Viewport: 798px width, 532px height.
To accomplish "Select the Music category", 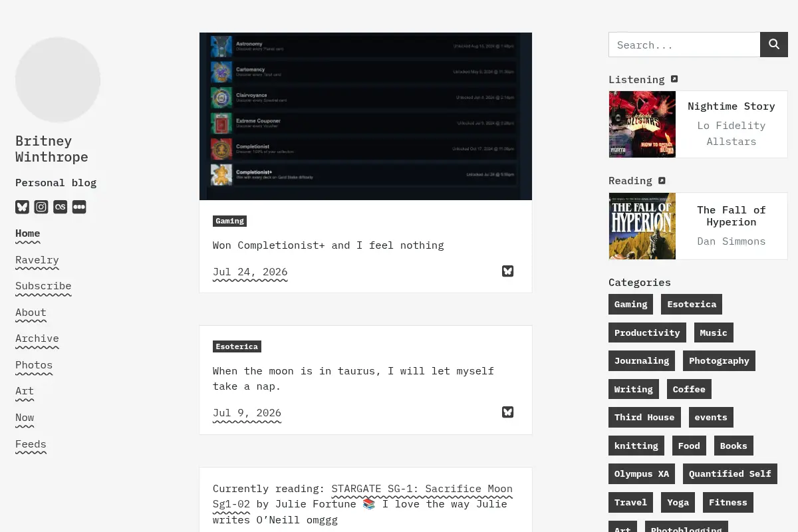I will pos(714,332).
